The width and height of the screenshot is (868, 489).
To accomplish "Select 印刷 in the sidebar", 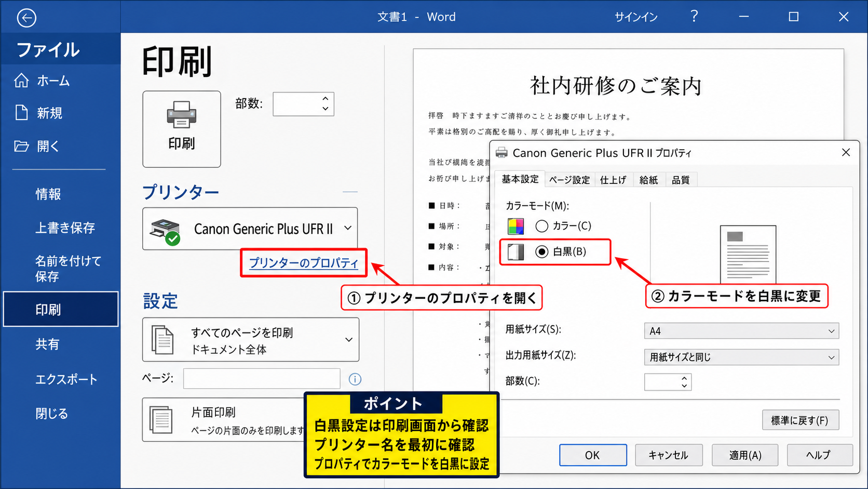I will [x=61, y=309].
